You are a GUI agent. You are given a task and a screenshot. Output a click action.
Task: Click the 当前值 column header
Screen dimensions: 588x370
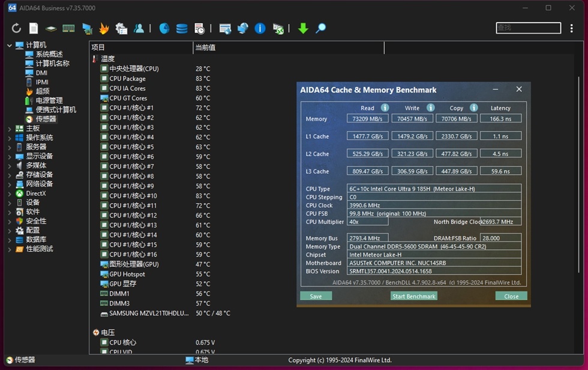[289, 47]
